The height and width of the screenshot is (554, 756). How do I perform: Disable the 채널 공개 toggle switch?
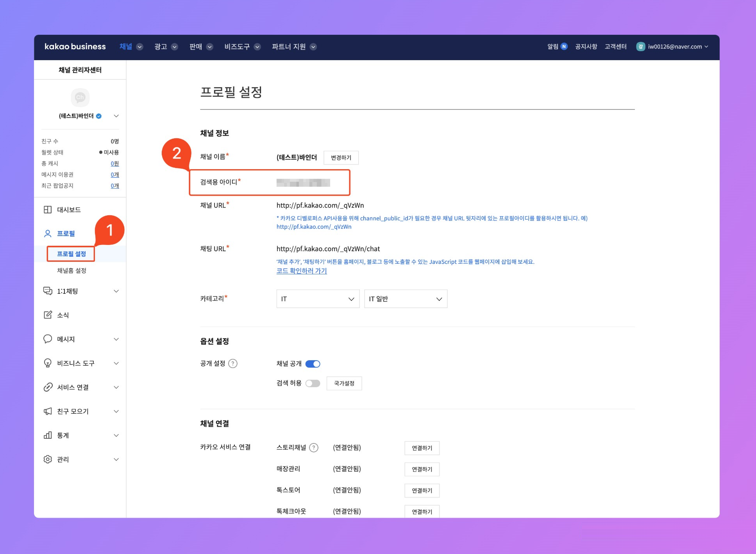coord(313,364)
